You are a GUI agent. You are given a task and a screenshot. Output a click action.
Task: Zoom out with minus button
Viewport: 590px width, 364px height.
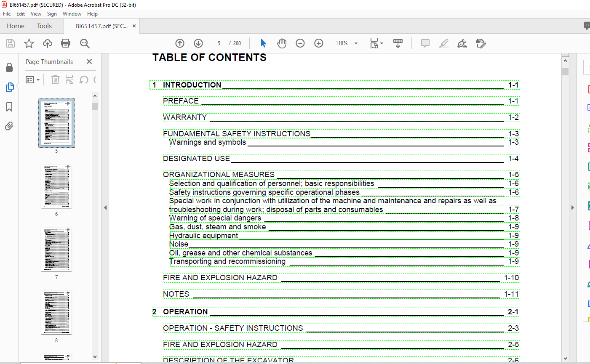300,43
